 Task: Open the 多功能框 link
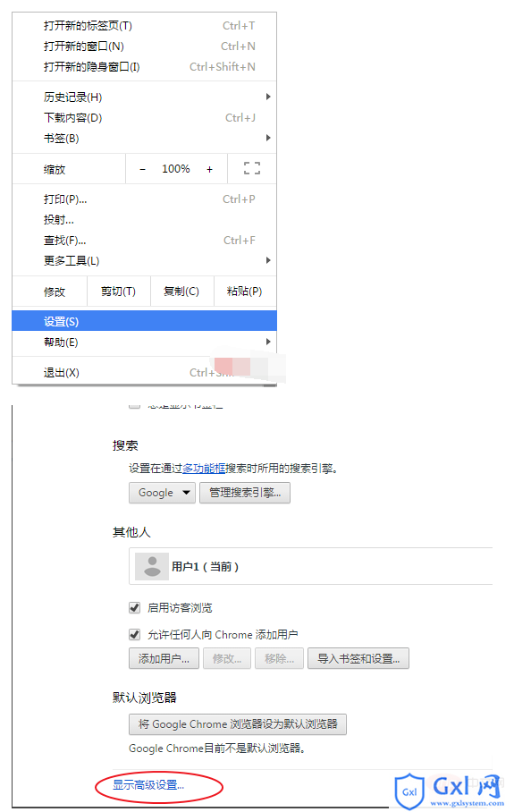click(x=204, y=469)
